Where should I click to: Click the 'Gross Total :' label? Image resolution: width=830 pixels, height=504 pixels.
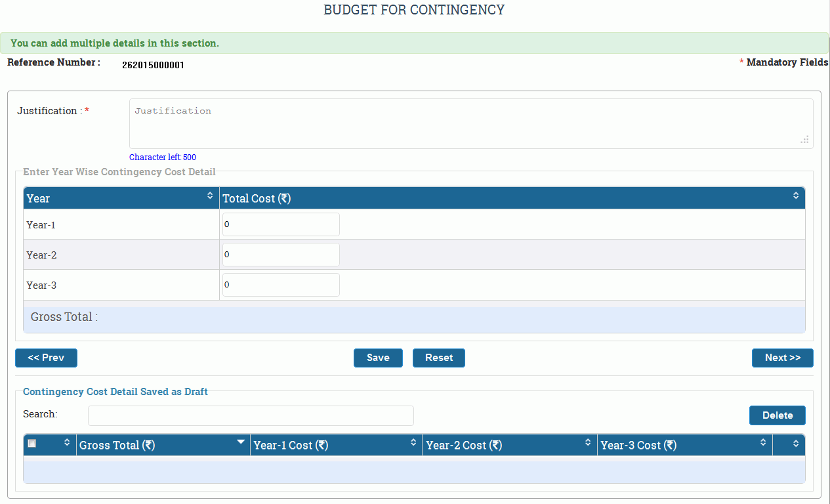point(64,317)
